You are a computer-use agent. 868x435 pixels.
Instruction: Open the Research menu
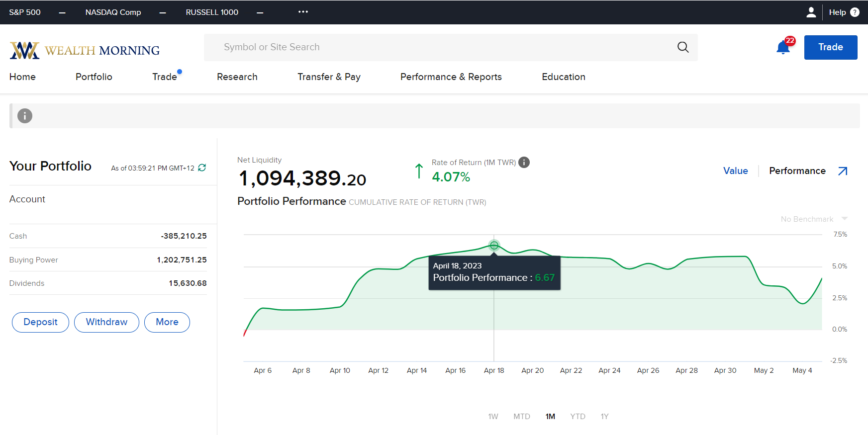click(237, 77)
